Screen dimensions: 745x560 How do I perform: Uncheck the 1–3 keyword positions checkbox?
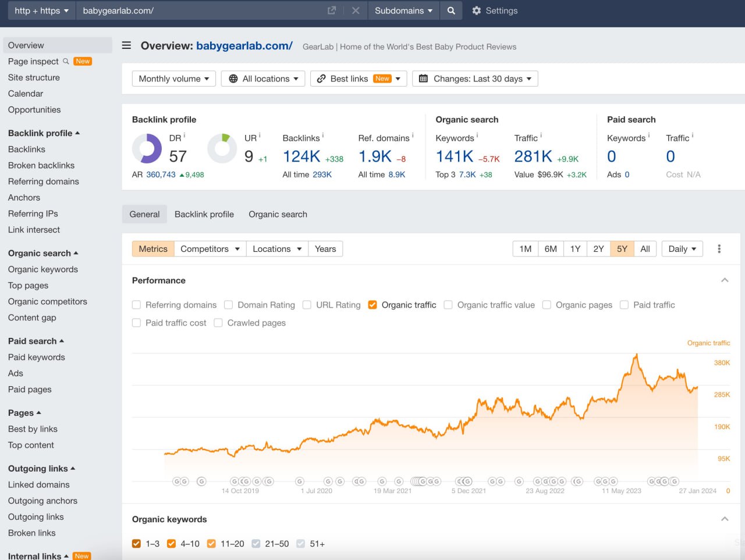pos(137,544)
